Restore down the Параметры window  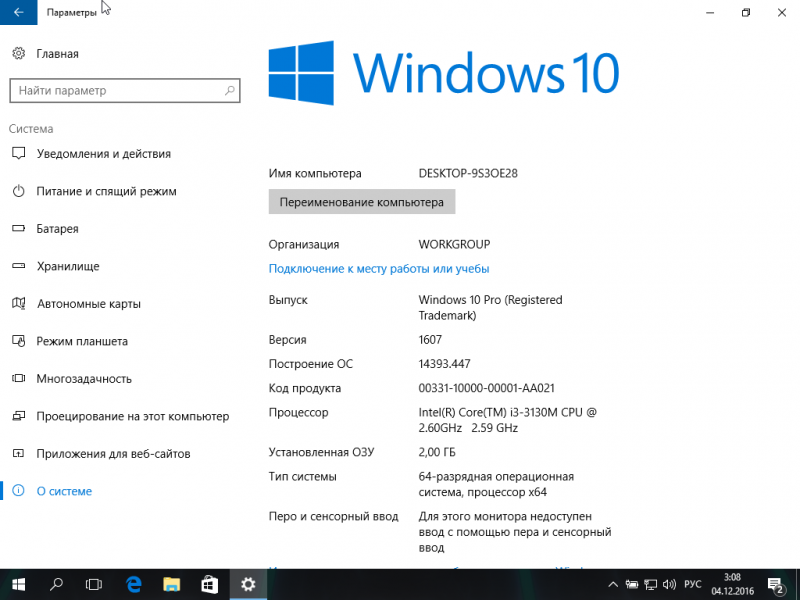[746, 12]
